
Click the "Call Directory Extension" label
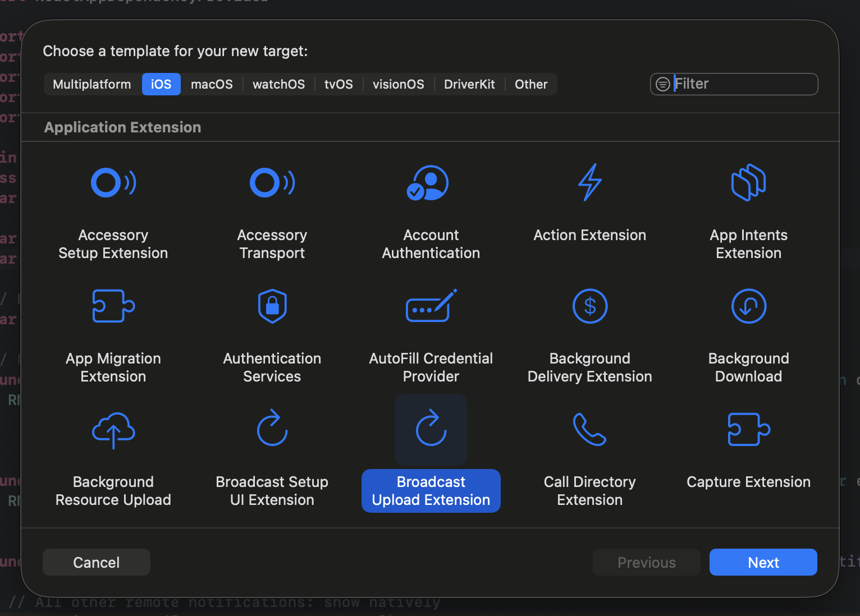click(590, 491)
